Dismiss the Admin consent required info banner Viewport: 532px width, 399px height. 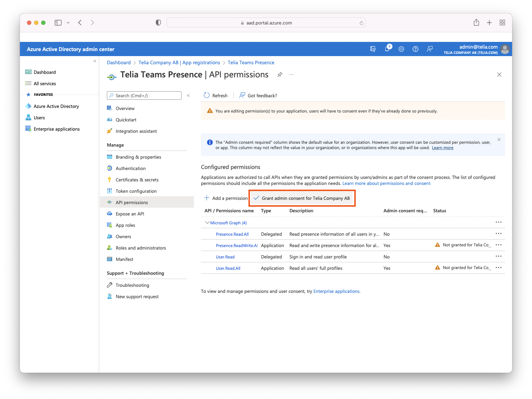499,140
